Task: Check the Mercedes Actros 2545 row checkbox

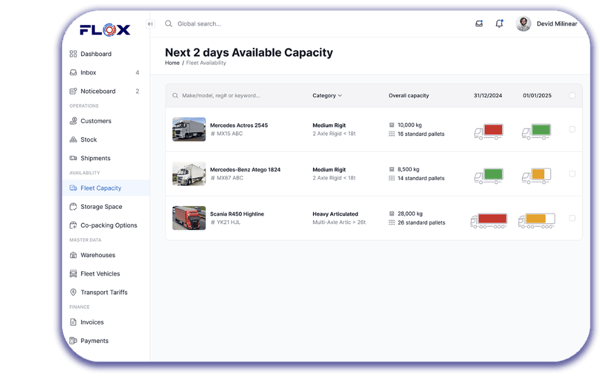Action: [572, 129]
